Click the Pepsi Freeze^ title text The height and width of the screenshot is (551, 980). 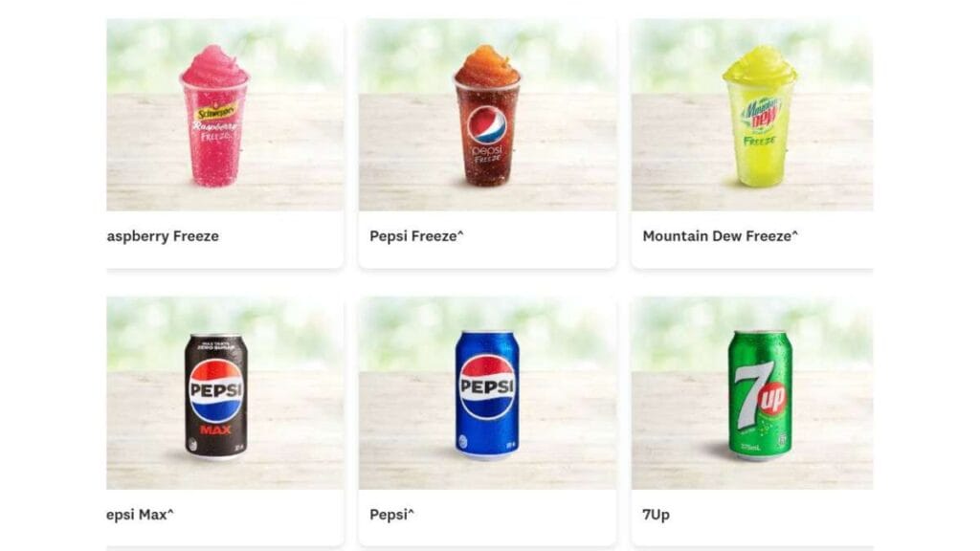417,236
